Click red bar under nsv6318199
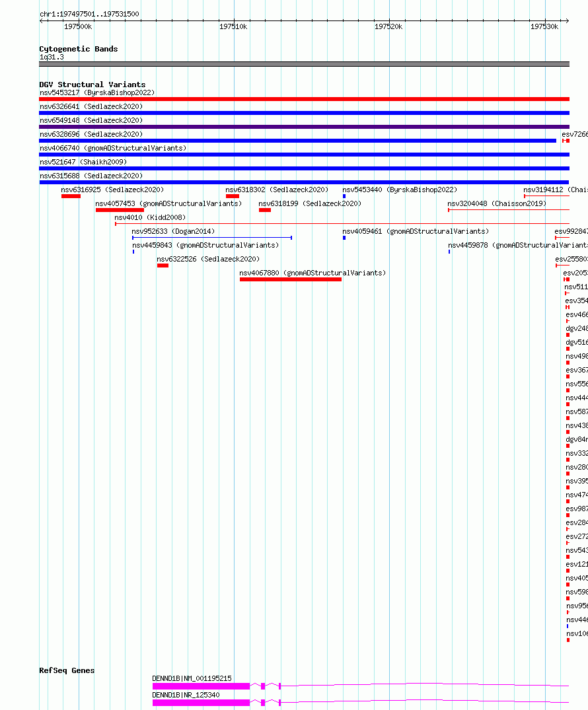Image resolution: width=588 pixels, height=710 pixels. tap(264, 210)
